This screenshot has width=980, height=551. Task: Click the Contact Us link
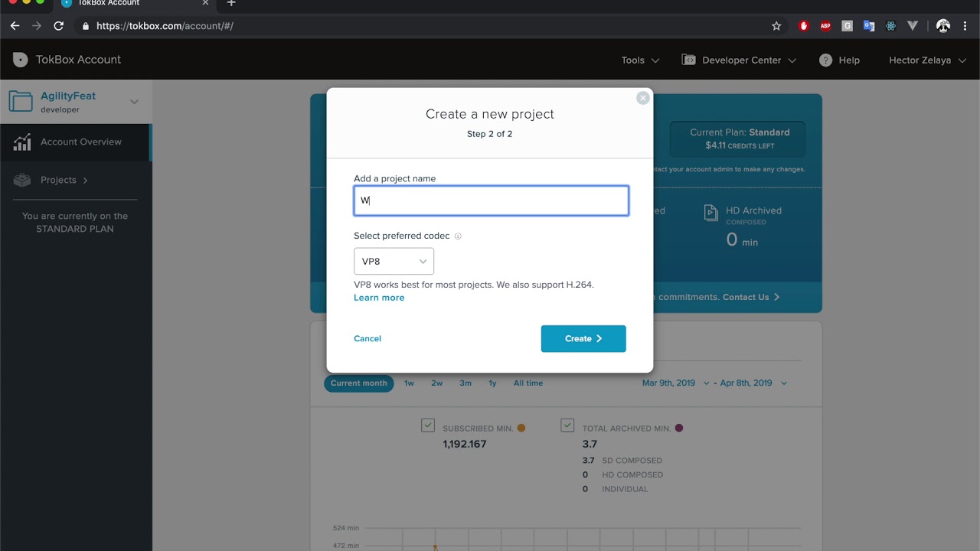[751, 297]
